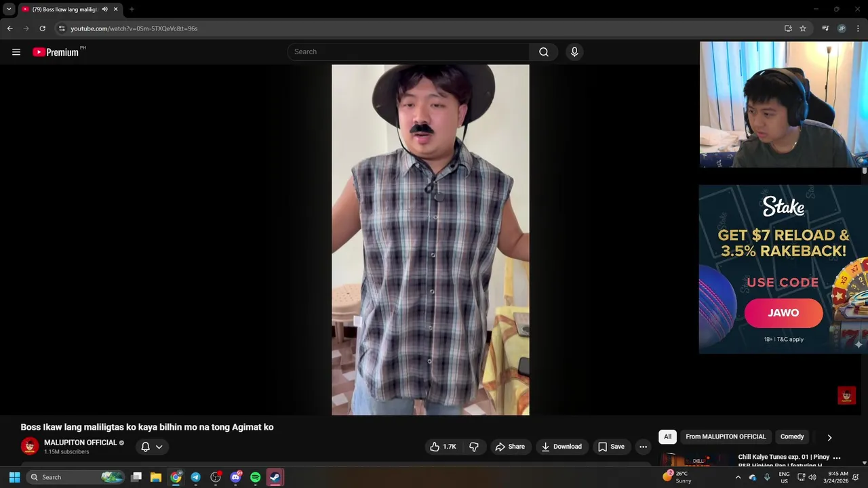Click the tray microphone indicator
This screenshot has width=868, height=488.
pos(767,477)
